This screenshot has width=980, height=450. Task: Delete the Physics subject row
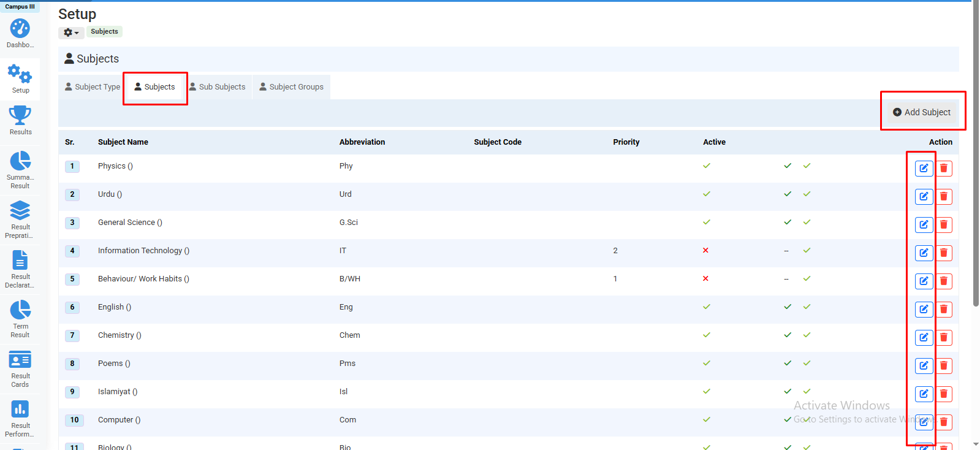click(944, 168)
